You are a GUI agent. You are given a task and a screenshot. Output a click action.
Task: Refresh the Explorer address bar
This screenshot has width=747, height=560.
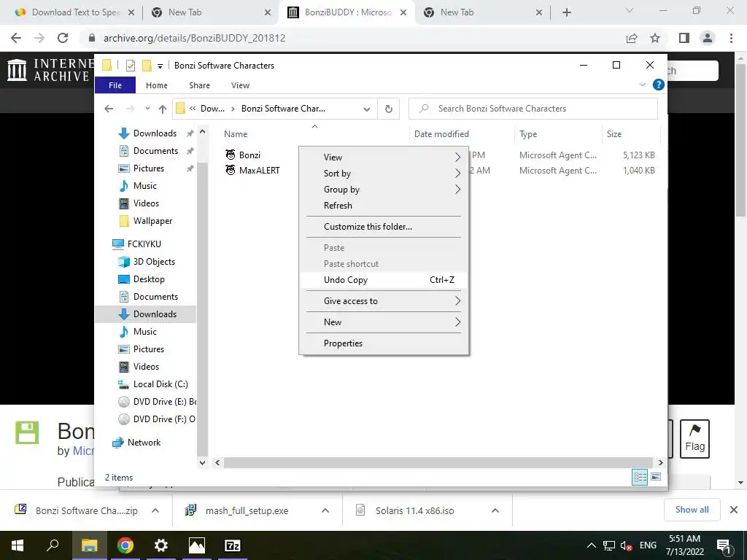389,109
